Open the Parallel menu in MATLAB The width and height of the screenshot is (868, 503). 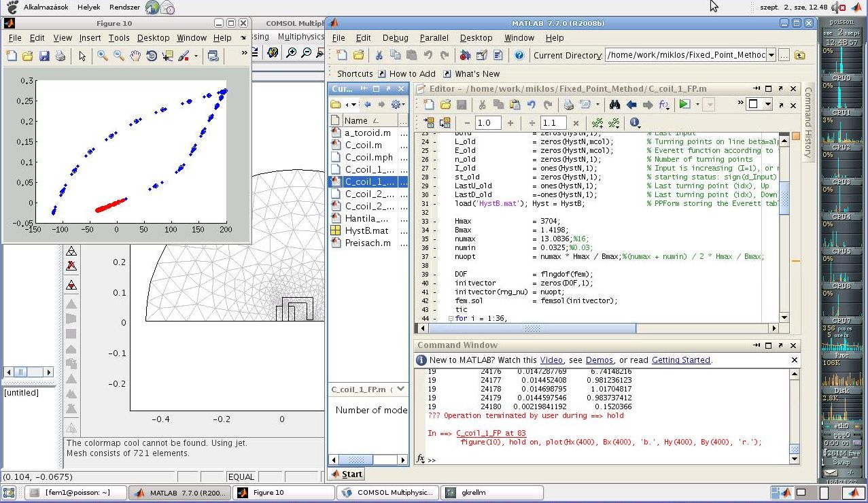434,38
